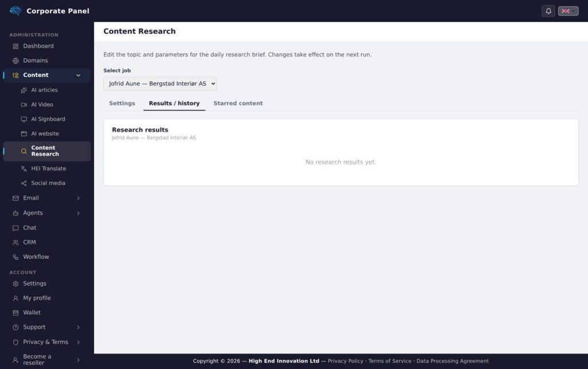Screen dimensions: 588x369
Task: Click the Corporate Panel title text
Action: click(58, 11)
